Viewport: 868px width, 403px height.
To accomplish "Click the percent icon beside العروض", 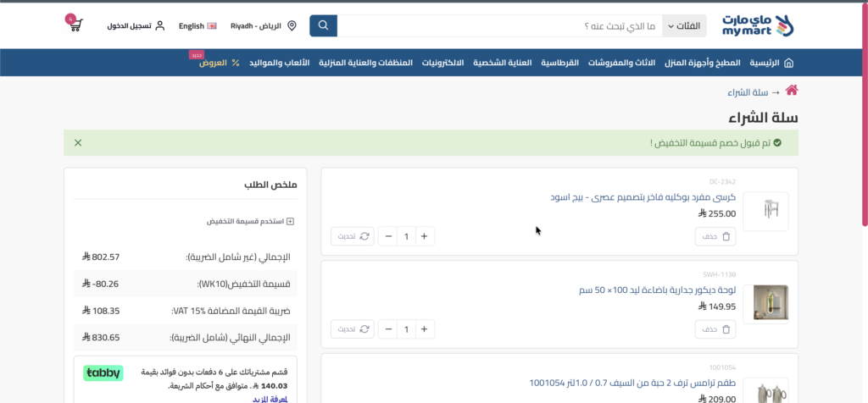I will tap(236, 63).
